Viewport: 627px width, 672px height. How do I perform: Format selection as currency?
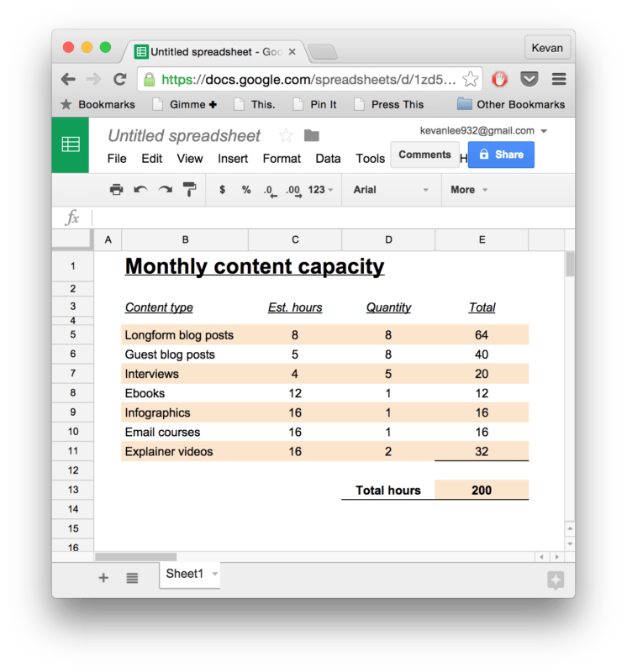click(x=222, y=189)
